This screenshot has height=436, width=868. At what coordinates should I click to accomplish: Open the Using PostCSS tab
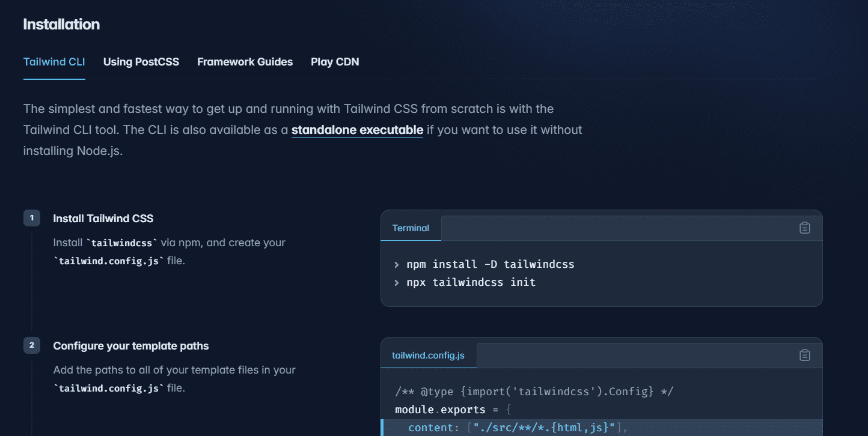click(x=141, y=62)
